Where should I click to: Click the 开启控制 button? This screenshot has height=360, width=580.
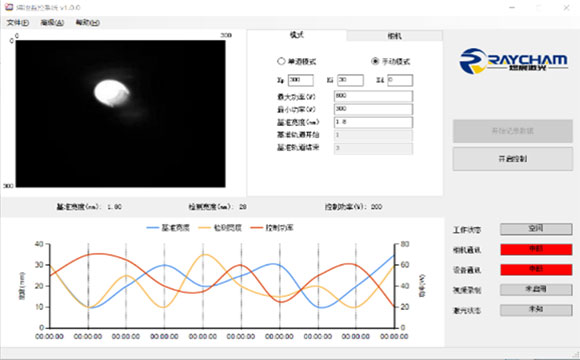click(513, 159)
